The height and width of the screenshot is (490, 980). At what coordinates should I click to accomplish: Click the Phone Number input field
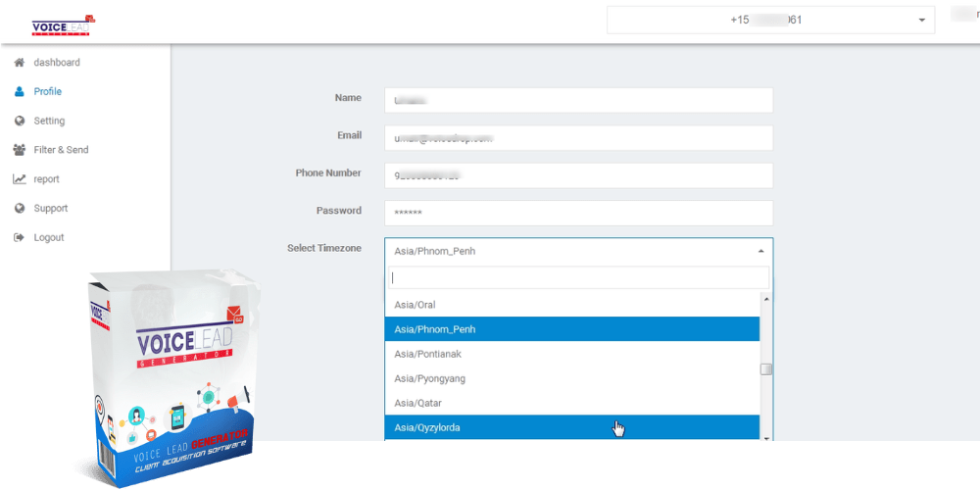579,175
